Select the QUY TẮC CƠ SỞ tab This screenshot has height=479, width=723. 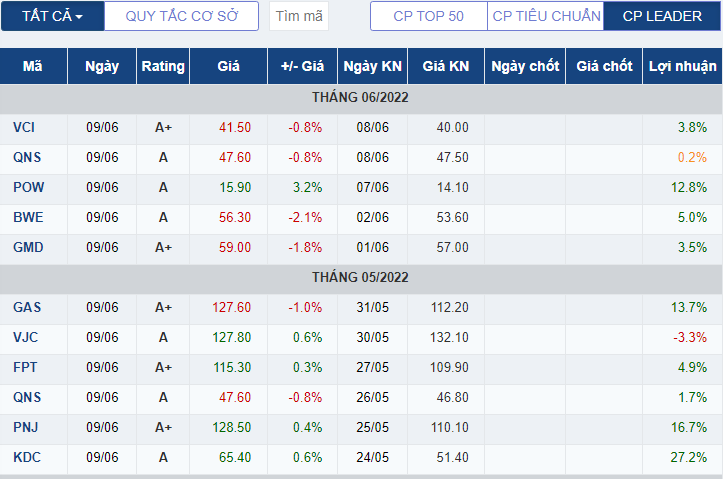(182, 16)
